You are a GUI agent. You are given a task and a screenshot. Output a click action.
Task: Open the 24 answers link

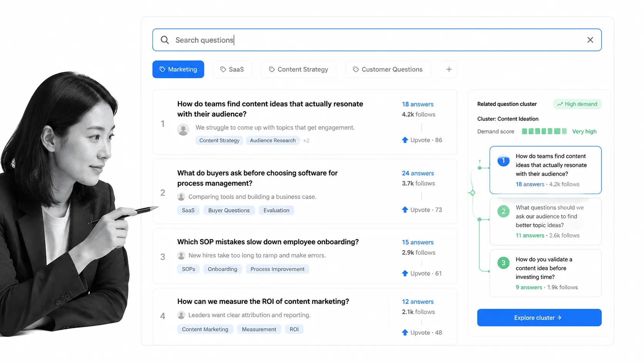pos(418,173)
